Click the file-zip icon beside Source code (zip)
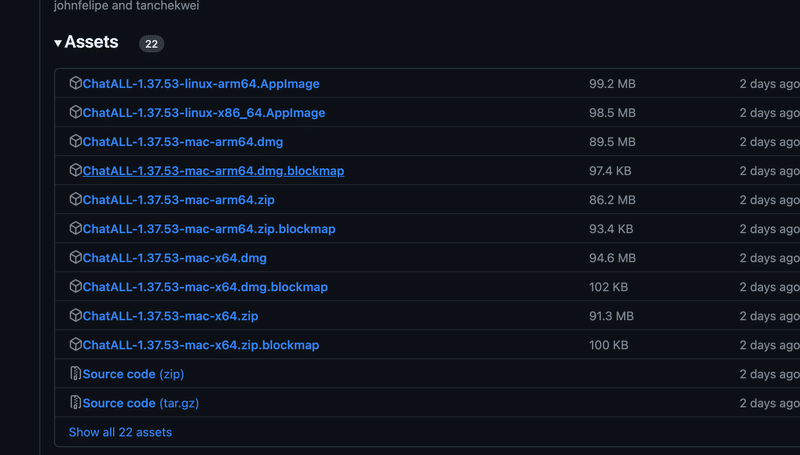800x455 pixels. (75, 374)
